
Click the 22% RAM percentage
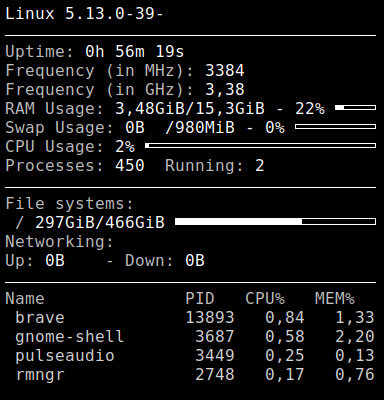[310, 109]
